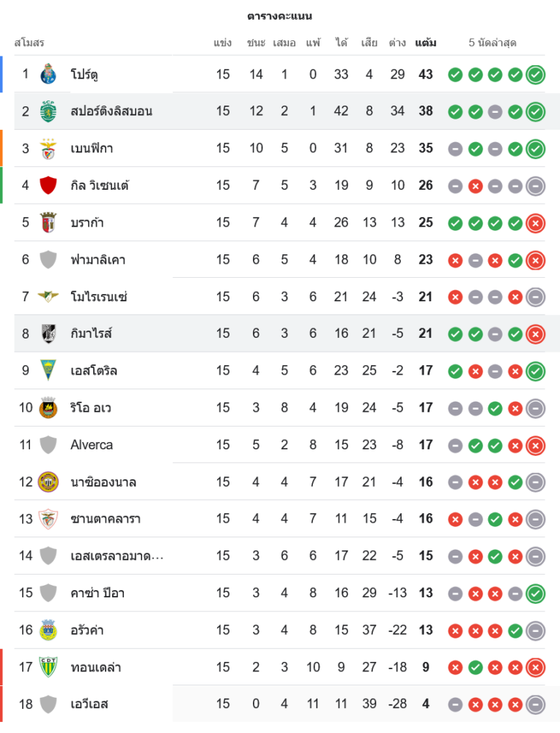Click the Sporting Lisbon club crest
This screenshot has width=560, height=733.
[48, 111]
